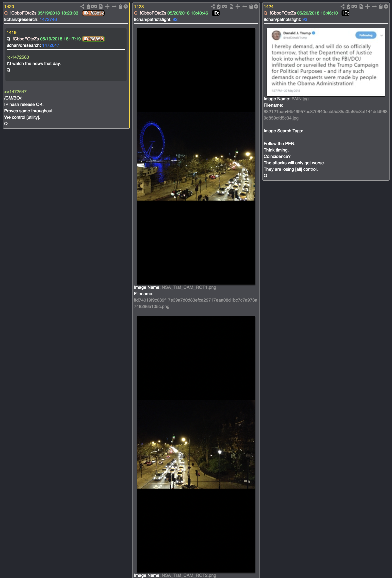Click the black ID: badge on post 1423

[x=216, y=13]
